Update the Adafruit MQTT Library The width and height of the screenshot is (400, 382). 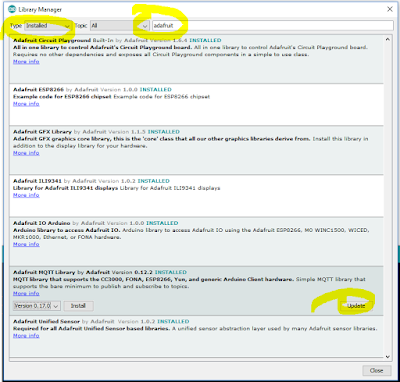356,306
